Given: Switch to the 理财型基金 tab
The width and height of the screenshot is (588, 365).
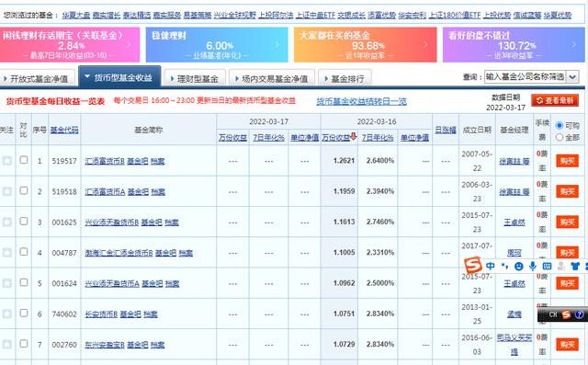Looking at the screenshot, I should pyautogui.click(x=195, y=78).
